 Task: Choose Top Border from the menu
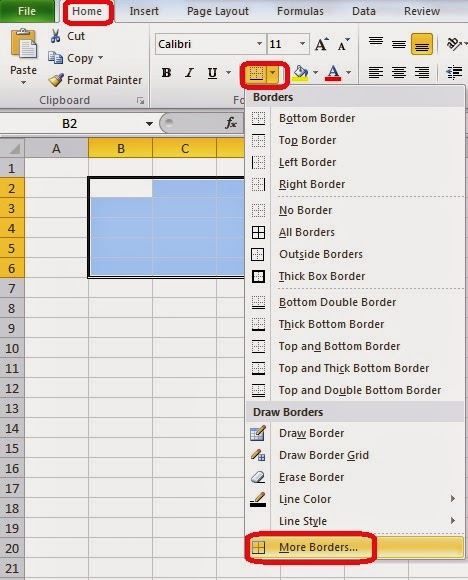pyautogui.click(x=355, y=140)
